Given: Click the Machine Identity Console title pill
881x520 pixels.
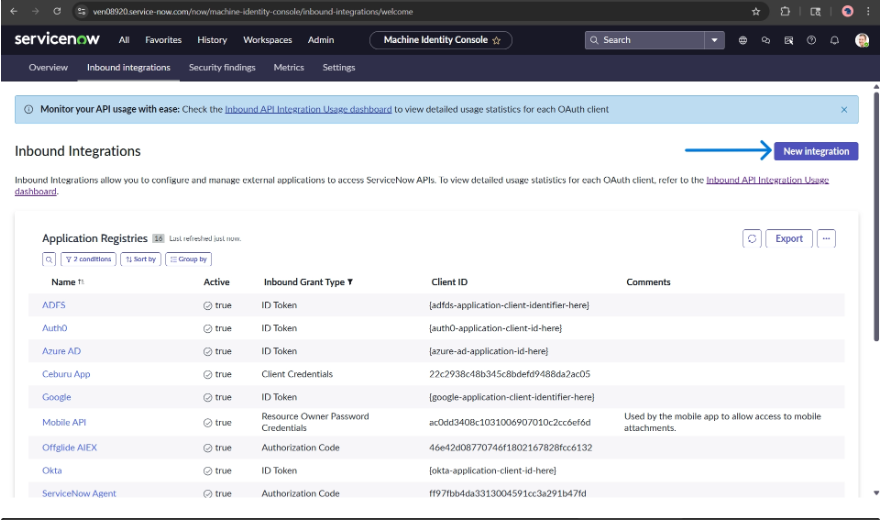Looking at the screenshot, I should coord(440,40).
